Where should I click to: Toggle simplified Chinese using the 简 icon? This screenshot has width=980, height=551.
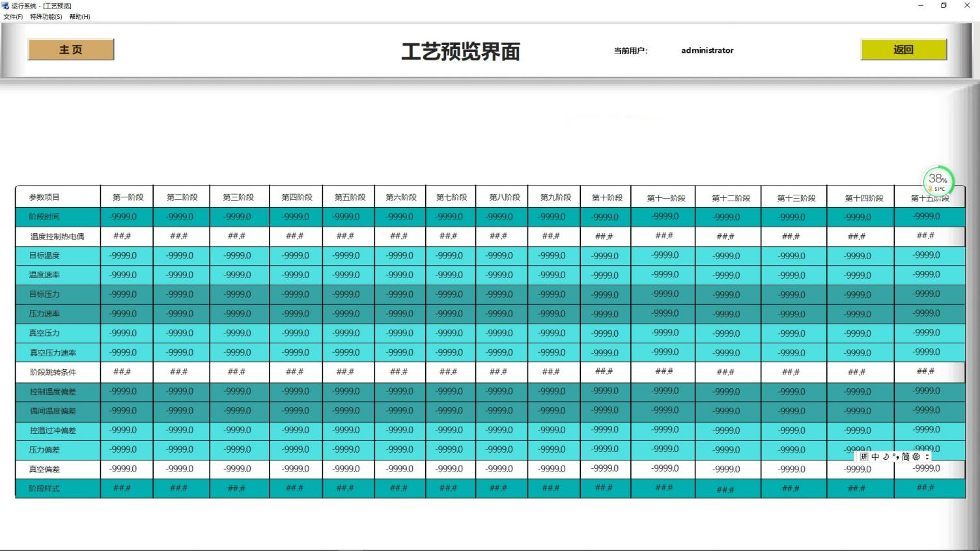point(906,457)
